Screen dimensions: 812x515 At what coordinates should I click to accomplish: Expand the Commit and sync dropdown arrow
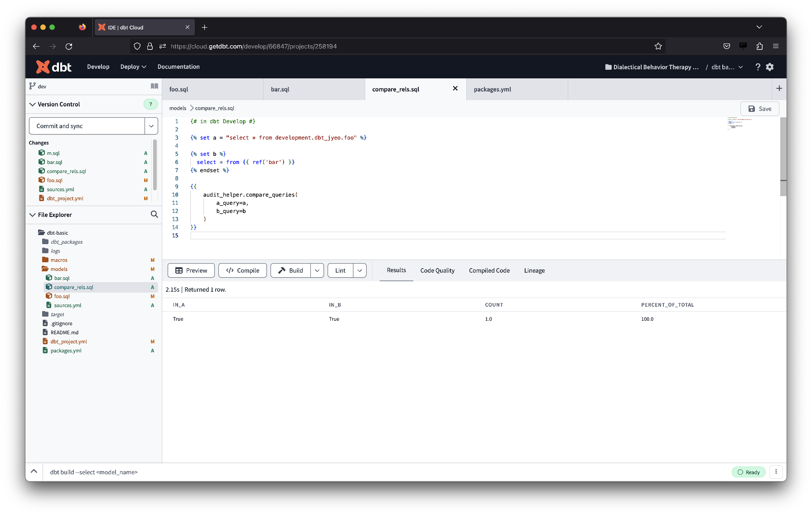coord(151,125)
